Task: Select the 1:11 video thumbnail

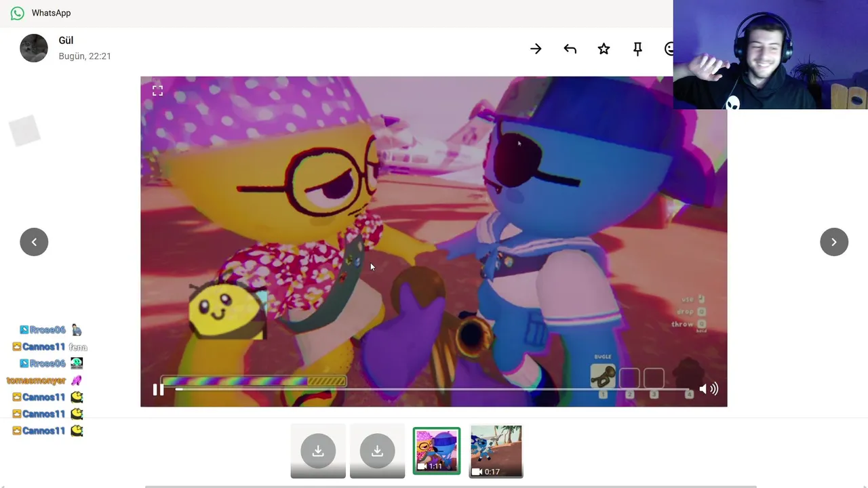Action: coord(437,451)
